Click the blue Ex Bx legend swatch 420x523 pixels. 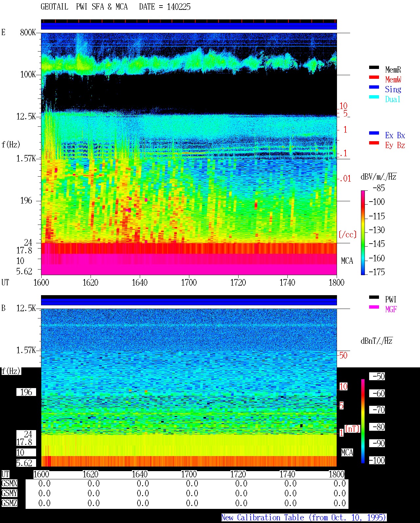click(x=374, y=133)
